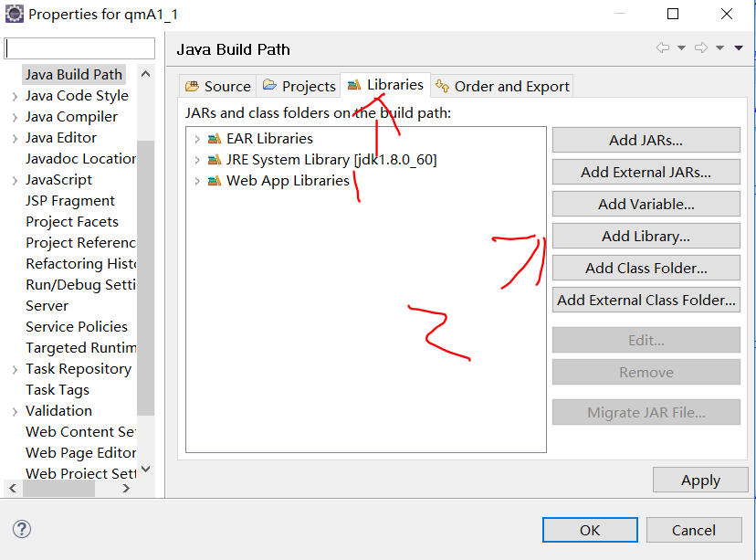The width and height of the screenshot is (756, 560).
Task: Select EAR Libraries entry
Action: pos(269,139)
